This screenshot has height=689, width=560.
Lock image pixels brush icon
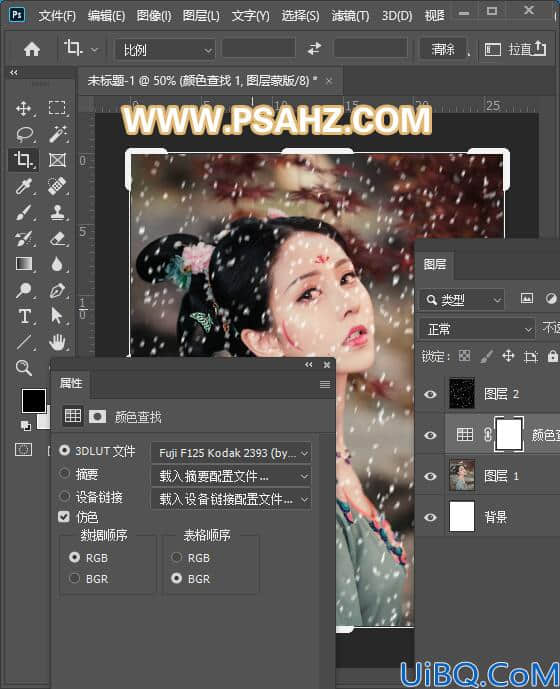pyautogui.click(x=486, y=356)
